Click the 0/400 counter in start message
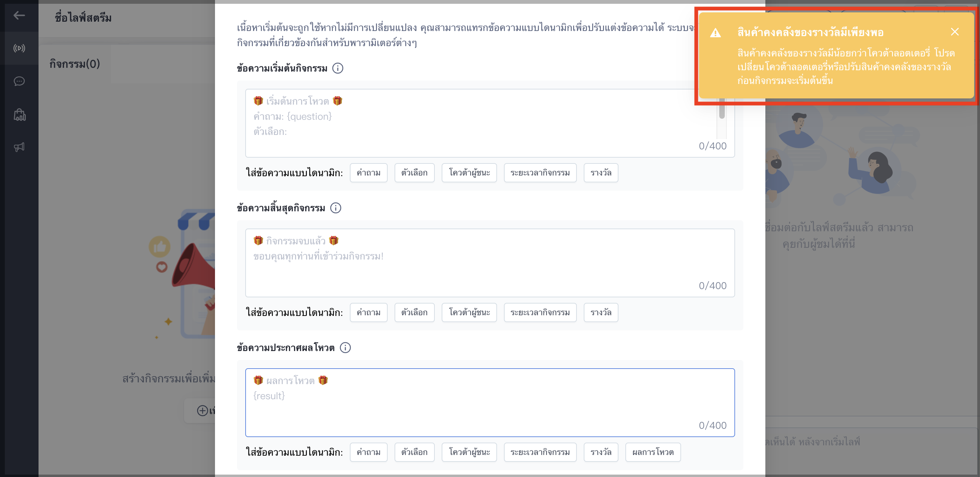The height and width of the screenshot is (477, 980). 712,146
